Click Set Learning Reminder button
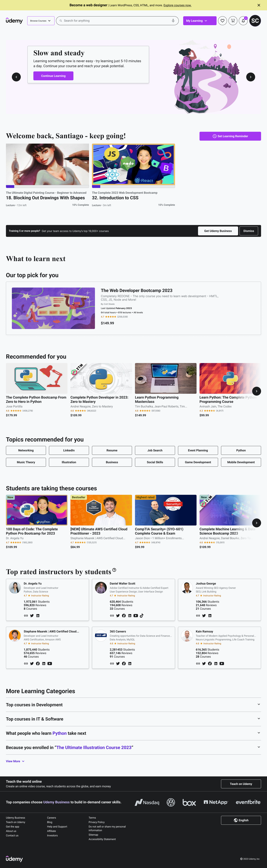This screenshot has height=868, width=267. click(230, 136)
